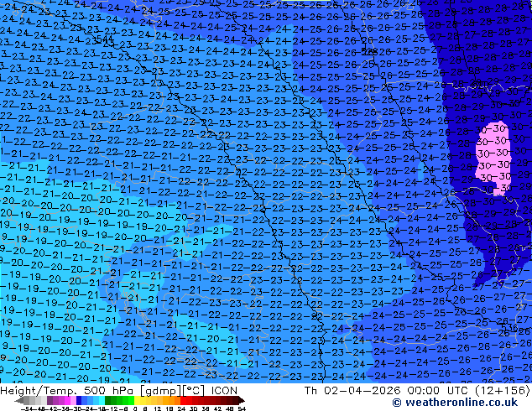The width and height of the screenshot is (532, 411).
Task: Click the dark right arrow of legend
Action: (x=241, y=401)
